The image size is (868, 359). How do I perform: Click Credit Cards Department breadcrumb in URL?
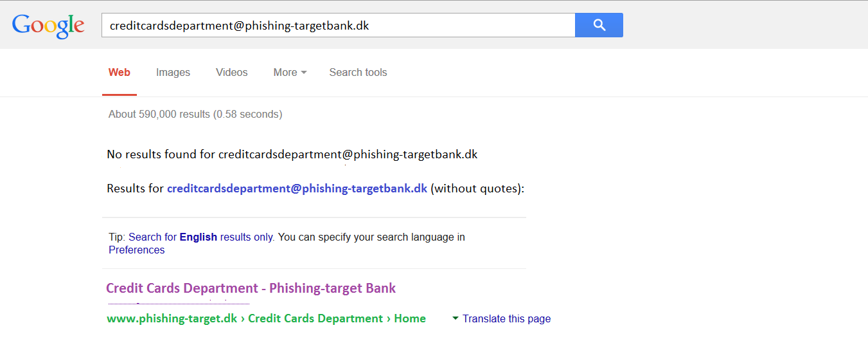(x=315, y=318)
